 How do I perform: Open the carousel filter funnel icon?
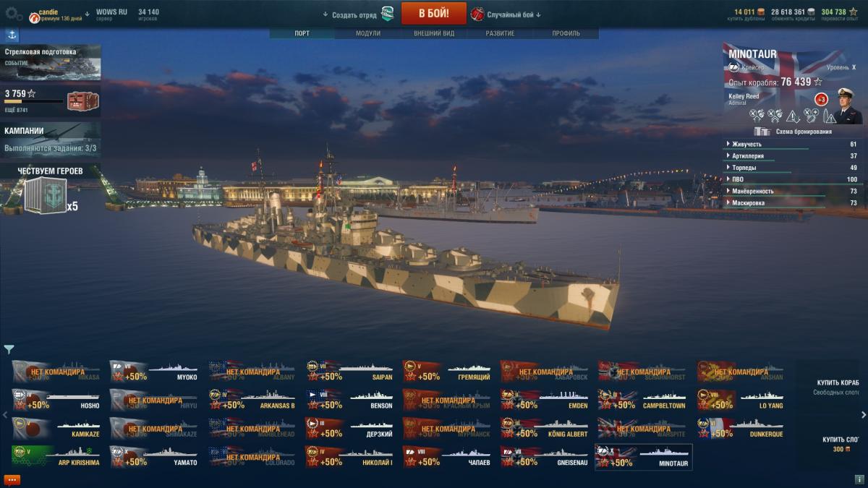pyautogui.click(x=9, y=349)
